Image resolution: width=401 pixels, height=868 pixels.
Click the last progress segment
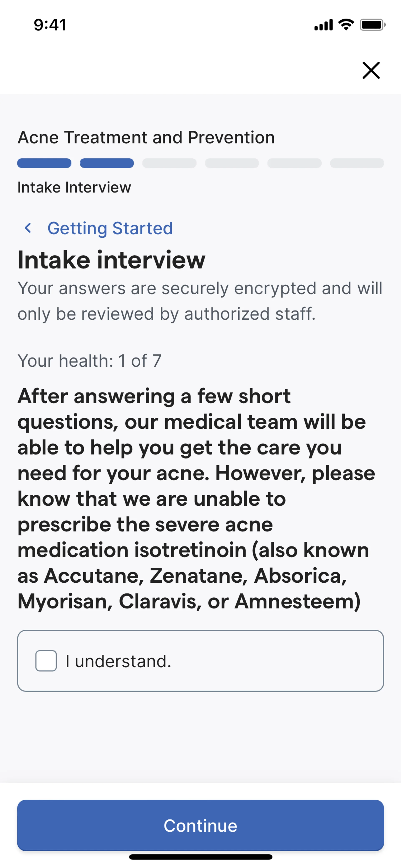tap(357, 163)
